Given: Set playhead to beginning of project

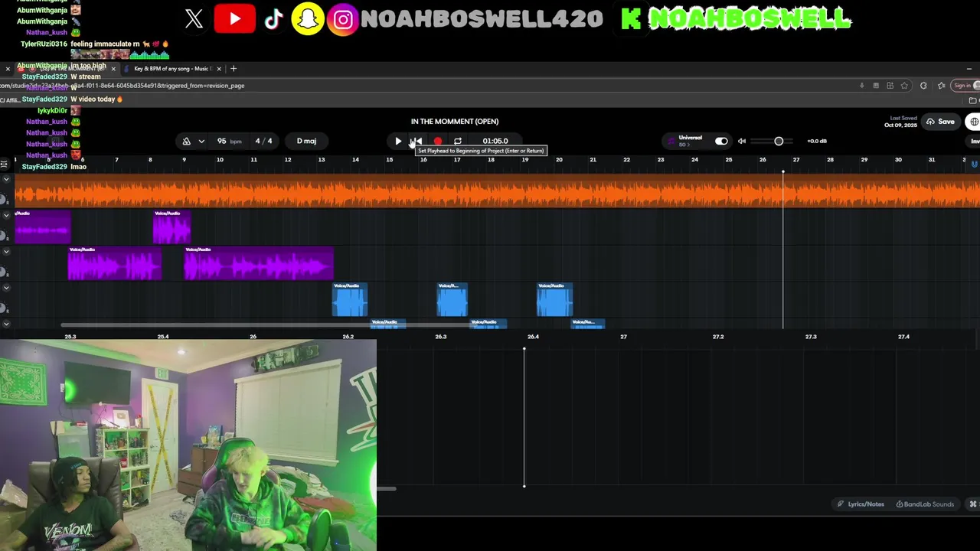Looking at the screenshot, I should pyautogui.click(x=417, y=141).
